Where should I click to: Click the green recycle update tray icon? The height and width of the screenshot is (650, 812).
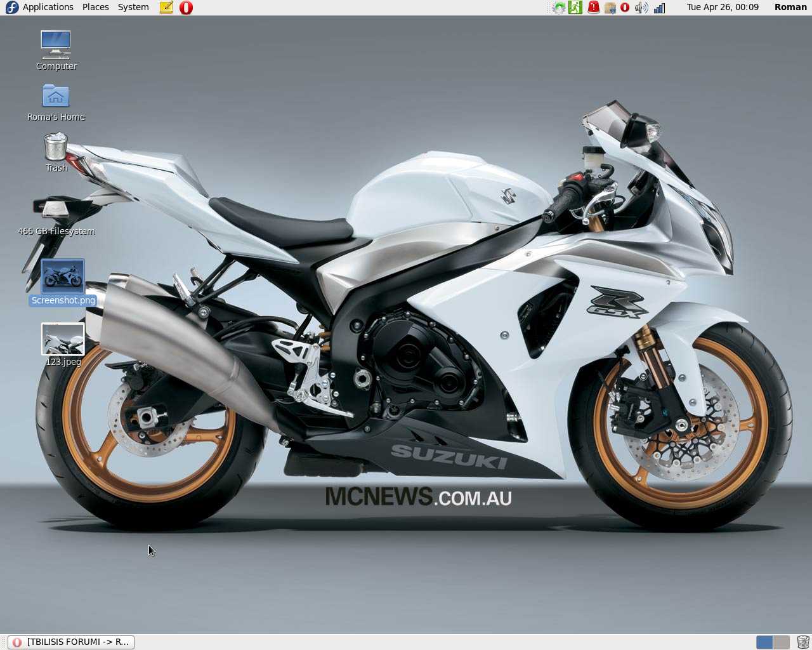coord(559,8)
